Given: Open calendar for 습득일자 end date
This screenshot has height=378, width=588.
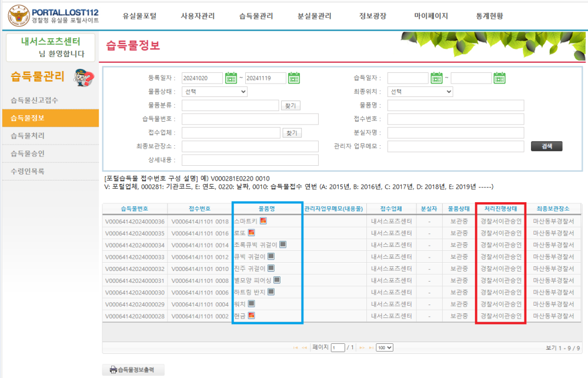Looking at the screenshot, I should tap(499, 78).
